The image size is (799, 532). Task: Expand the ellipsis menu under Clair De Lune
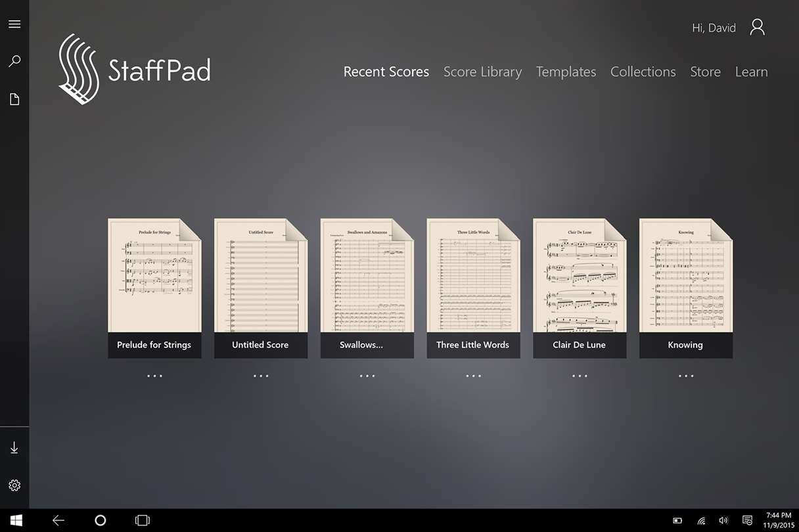click(580, 376)
